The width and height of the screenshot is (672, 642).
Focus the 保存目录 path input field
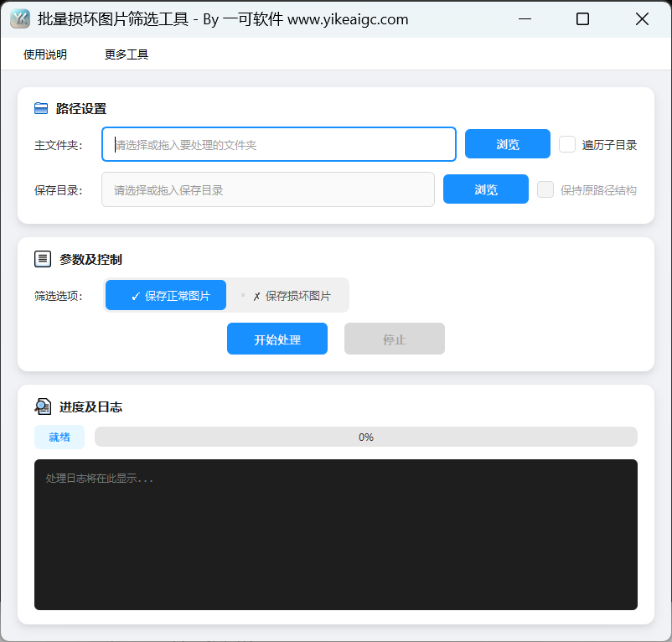click(268, 189)
